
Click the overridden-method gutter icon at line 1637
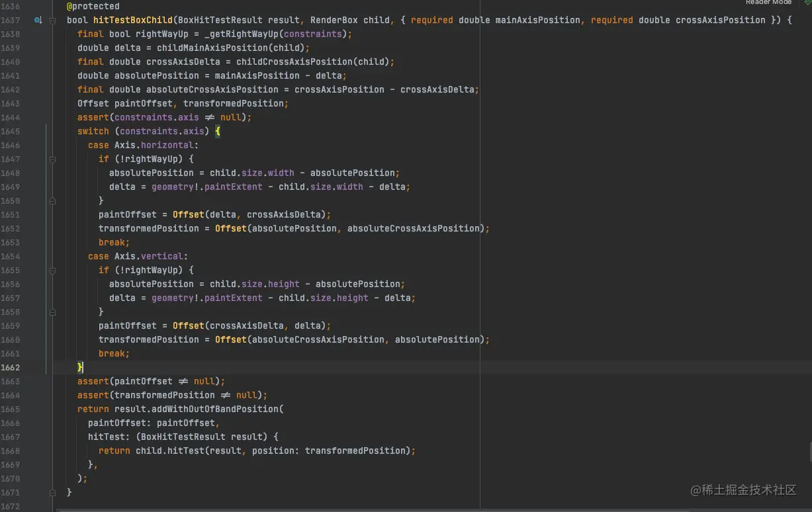coord(38,21)
